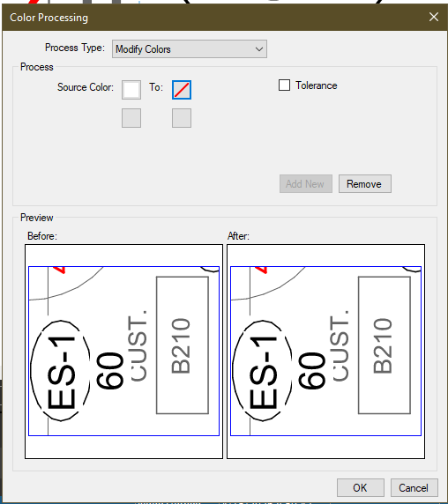Close the Color Processing dialog window

tap(434, 17)
